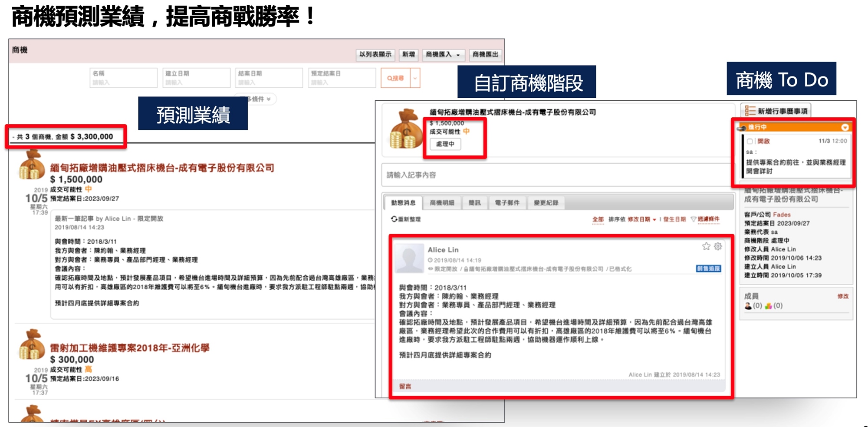Open the 雷射加工機維護專案2018年-亞洲化學 link
Image resolution: width=868 pixels, height=427 pixels.
click(x=130, y=348)
